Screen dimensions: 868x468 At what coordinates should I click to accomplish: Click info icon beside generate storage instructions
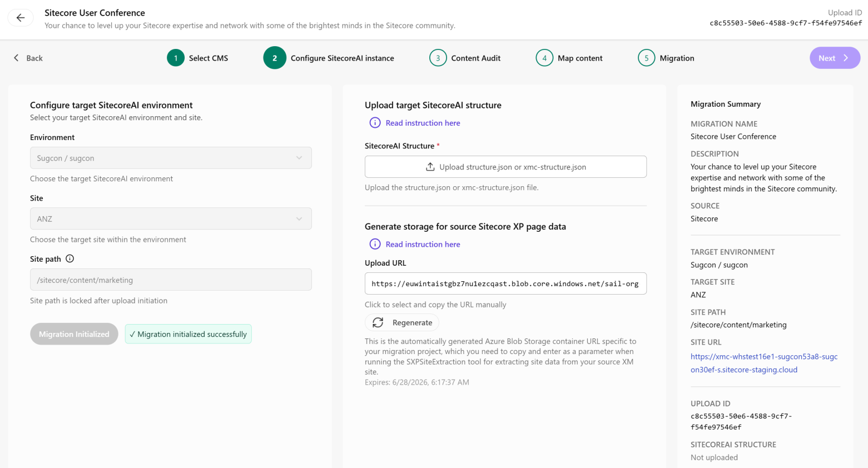click(x=375, y=244)
